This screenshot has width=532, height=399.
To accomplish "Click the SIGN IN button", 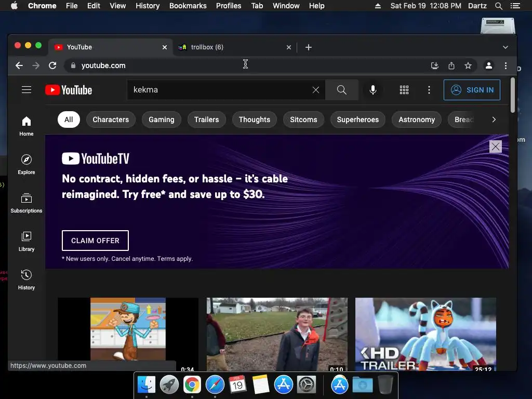I will [x=472, y=90].
